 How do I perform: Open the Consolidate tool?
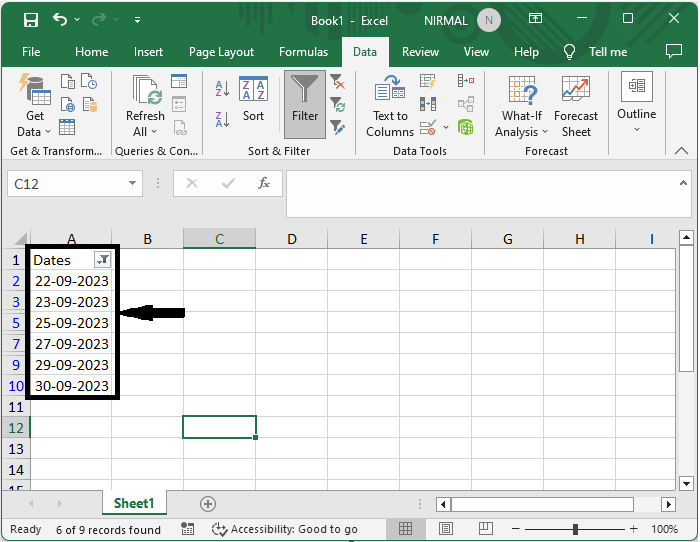point(466,81)
